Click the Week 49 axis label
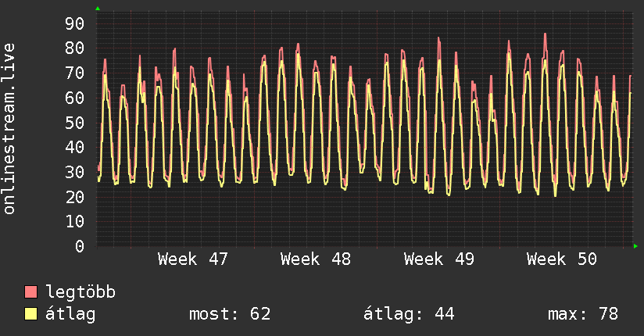The height and width of the screenshot is (336, 644). 439,259
